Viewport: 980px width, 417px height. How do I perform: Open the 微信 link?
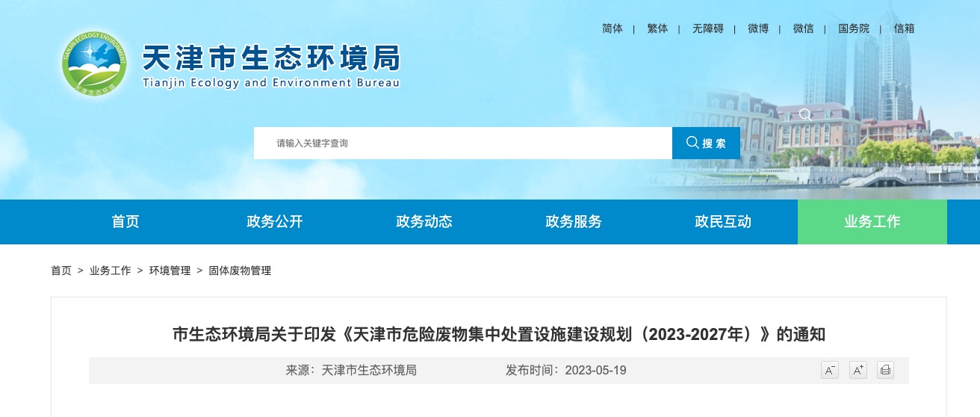(804, 28)
